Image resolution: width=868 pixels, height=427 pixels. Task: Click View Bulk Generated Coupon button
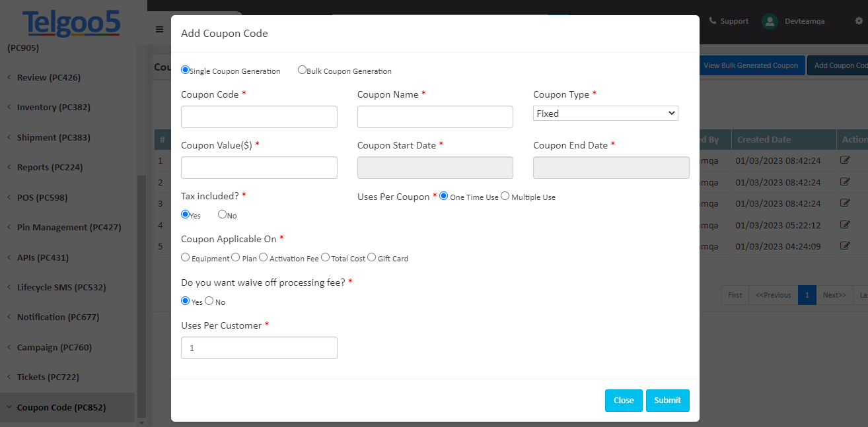[x=752, y=65]
